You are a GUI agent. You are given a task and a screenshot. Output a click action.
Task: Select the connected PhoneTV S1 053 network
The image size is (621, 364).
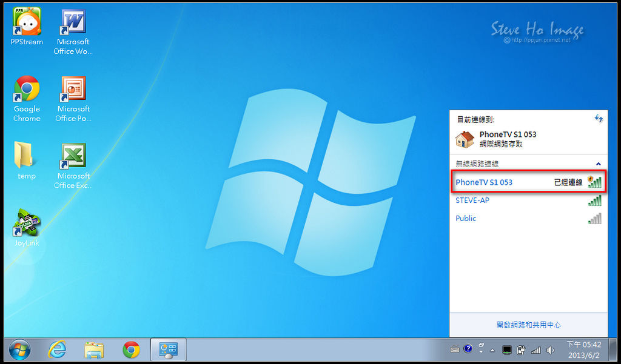coord(529,182)
